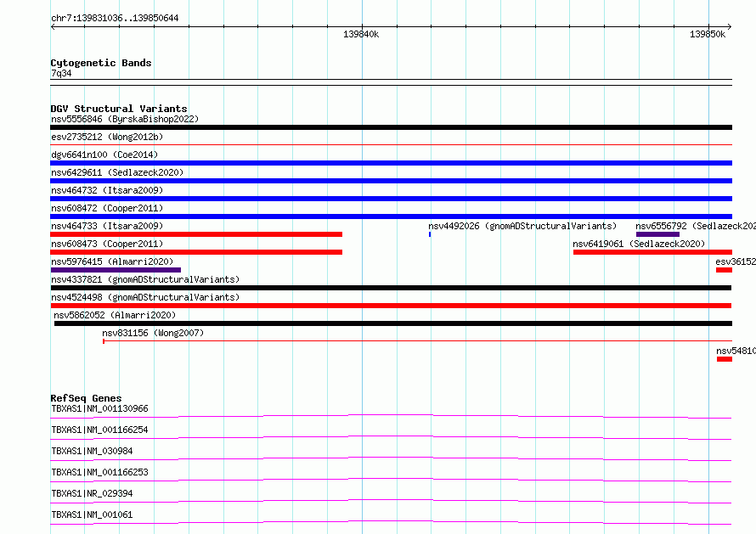Viewport: 756px width, 534px height.
Task: Click the magenta line of TBXAS1|NM_030984
Action: click(391, 458)
